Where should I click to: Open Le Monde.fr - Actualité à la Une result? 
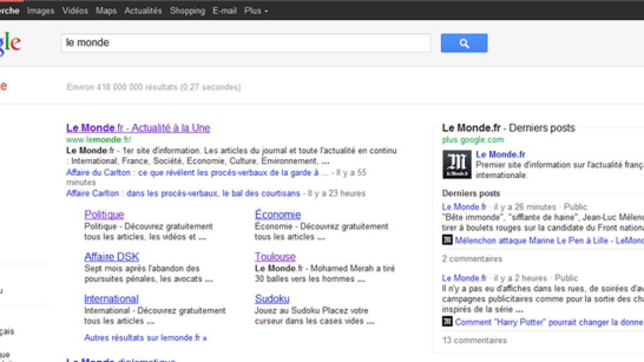pos(138,128)
